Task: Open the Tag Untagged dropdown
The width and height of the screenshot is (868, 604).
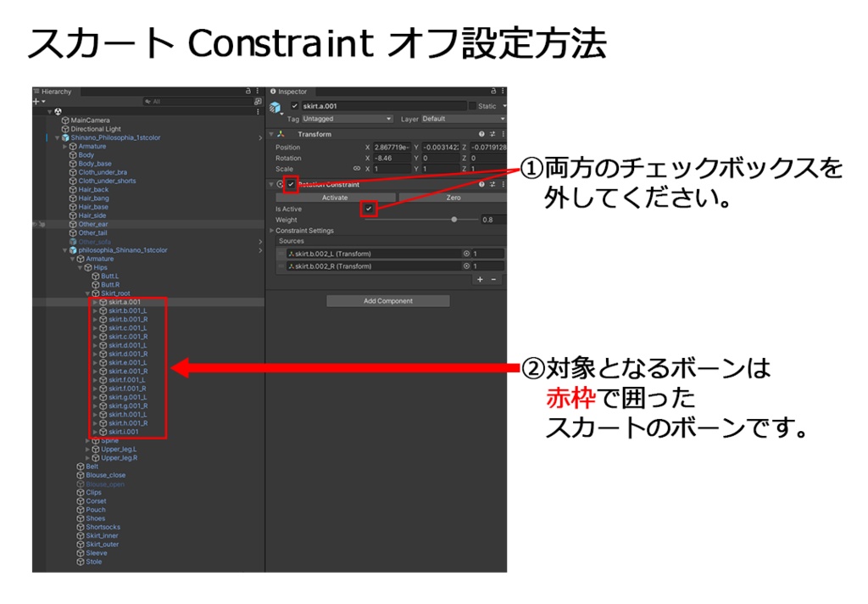Action: 347,119
